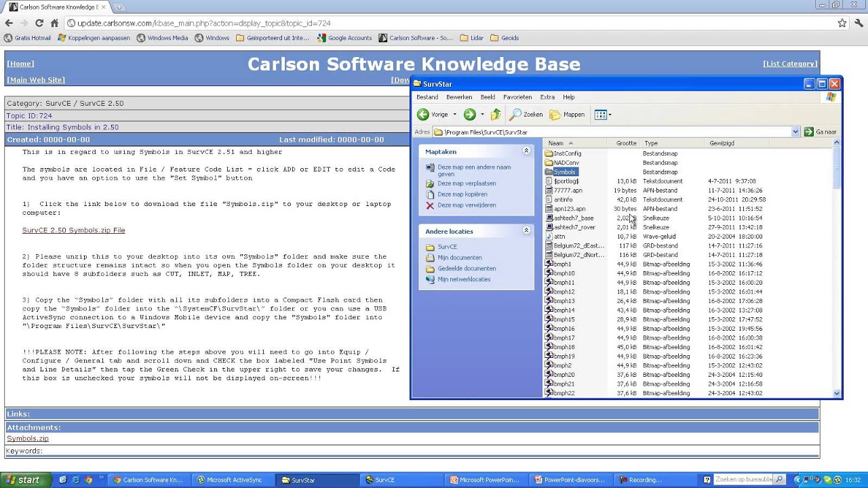868x488 pixels.
Task: Select the antinfo file icon
Action: coord(549,200)
